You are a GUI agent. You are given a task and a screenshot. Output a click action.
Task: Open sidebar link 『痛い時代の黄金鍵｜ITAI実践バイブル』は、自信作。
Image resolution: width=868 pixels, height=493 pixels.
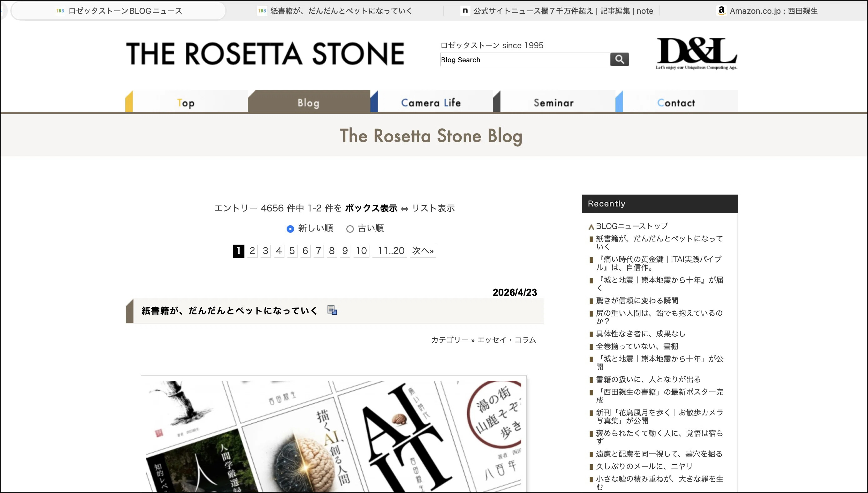[x=659, y=263]
